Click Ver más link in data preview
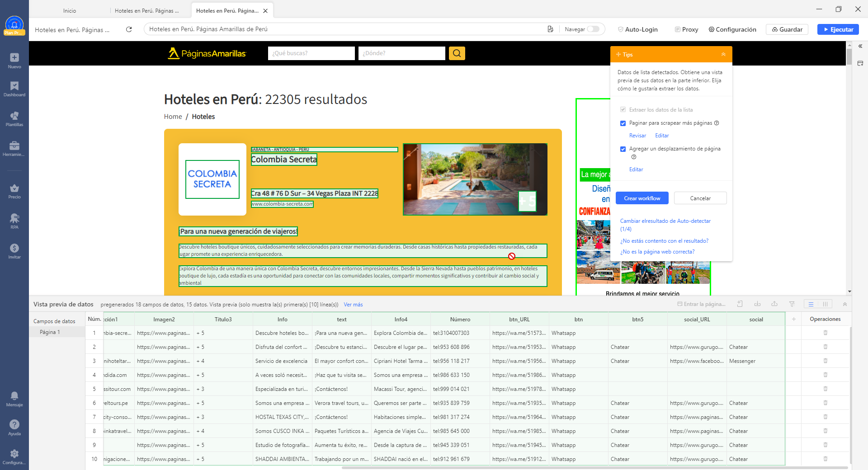The height and width of the screenshot is (470, 868). (x=353, y=305)
